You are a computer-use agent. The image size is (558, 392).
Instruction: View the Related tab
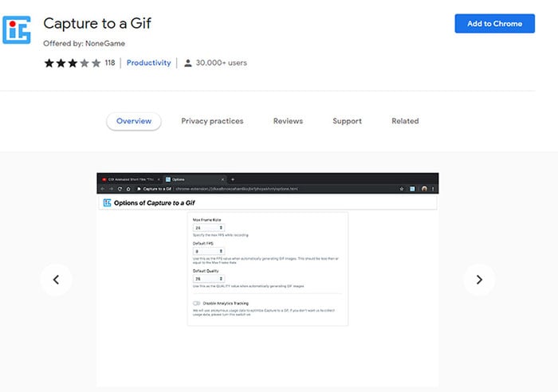coord(405,121)
